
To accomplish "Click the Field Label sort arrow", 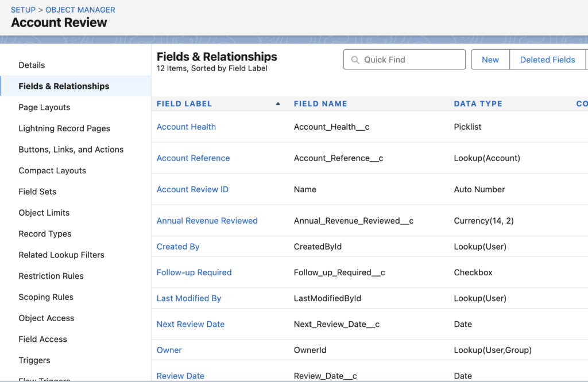I will pos(278,104).
